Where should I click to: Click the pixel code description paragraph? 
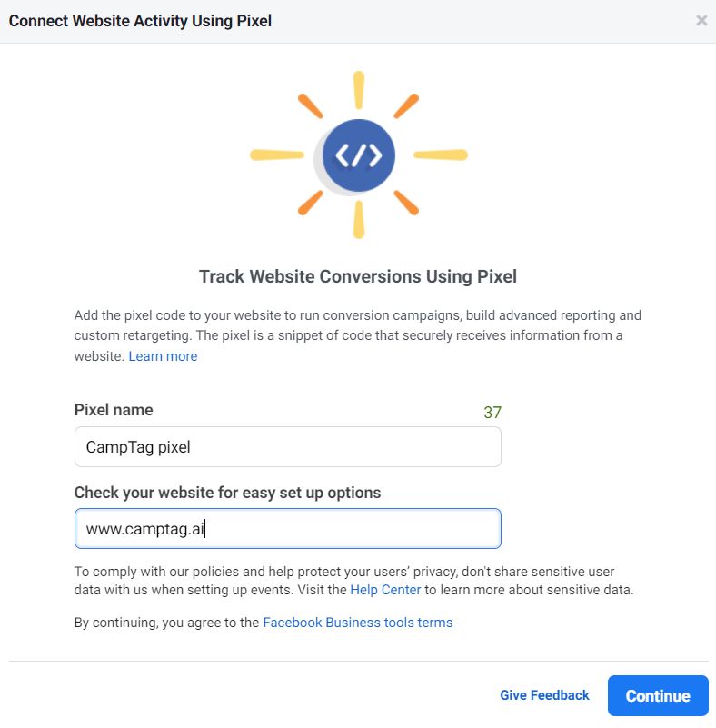[357, 325]
